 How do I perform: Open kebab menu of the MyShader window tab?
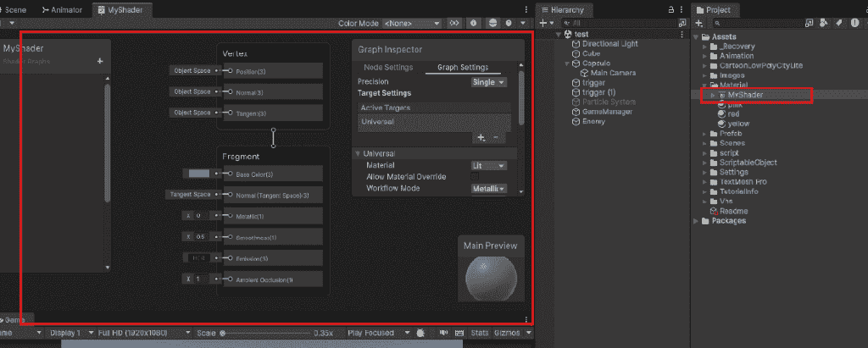(526, 9)
